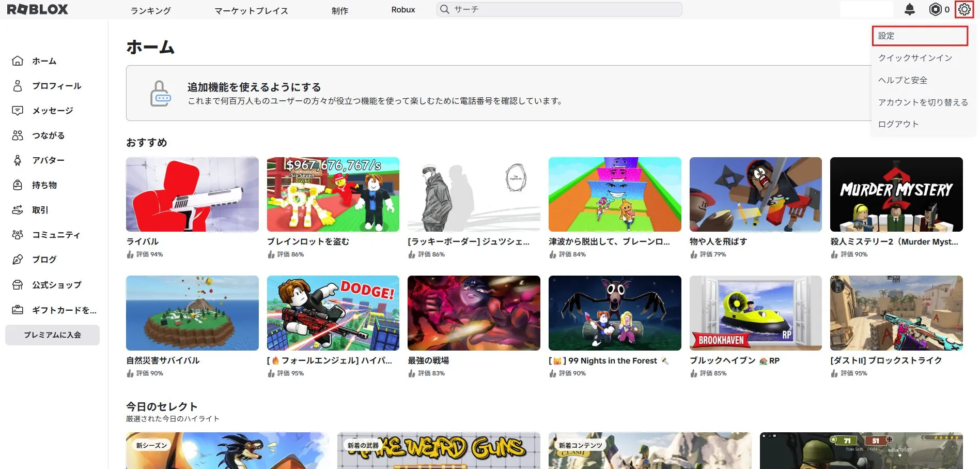The image size is (980, 469).
Task: Click the 最強の戦場 title text
Action: (428, 360)
